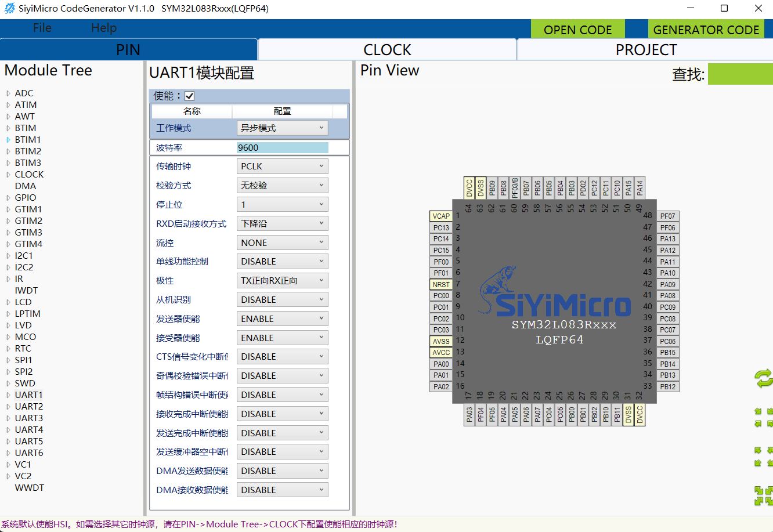Image resolution: width=773 pixels, height=532 pixels.
Task: Open the RXD启动接收方式 dropdown
Action: click(x=283, y=223)
